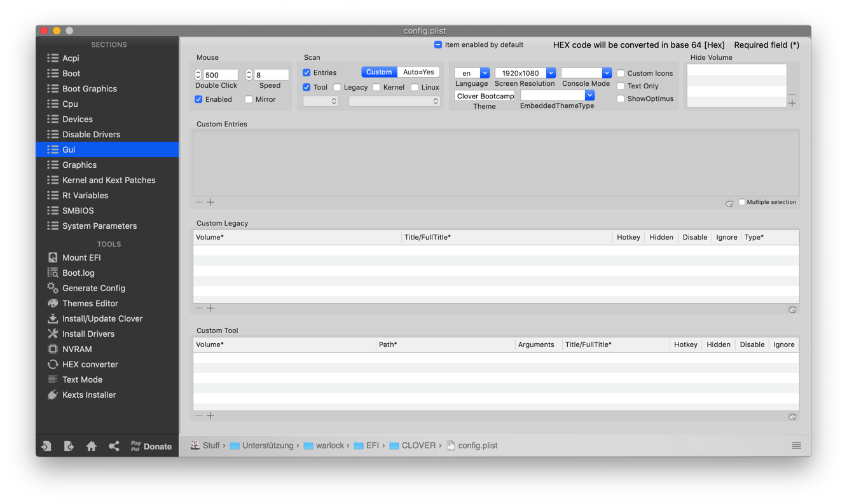Click the Double Click stepper arrows

pos(198,75)
